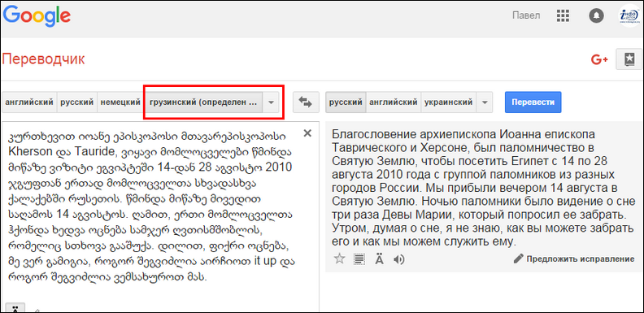Expand the target language dropdown arrow

(485, 102)
